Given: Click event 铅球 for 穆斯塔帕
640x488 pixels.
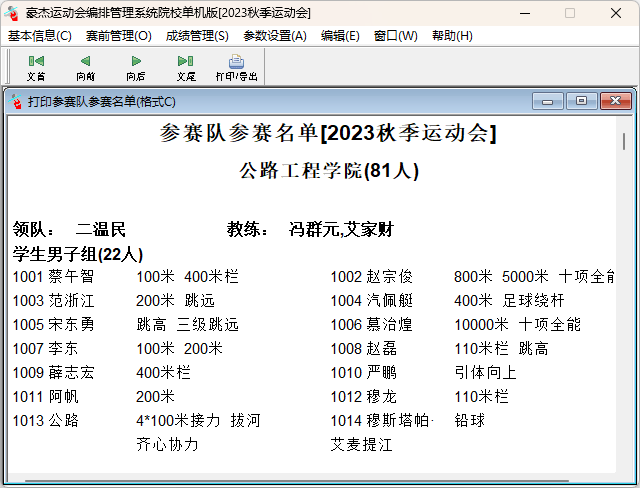Looking at the screenshot, I should pos(469,421).
